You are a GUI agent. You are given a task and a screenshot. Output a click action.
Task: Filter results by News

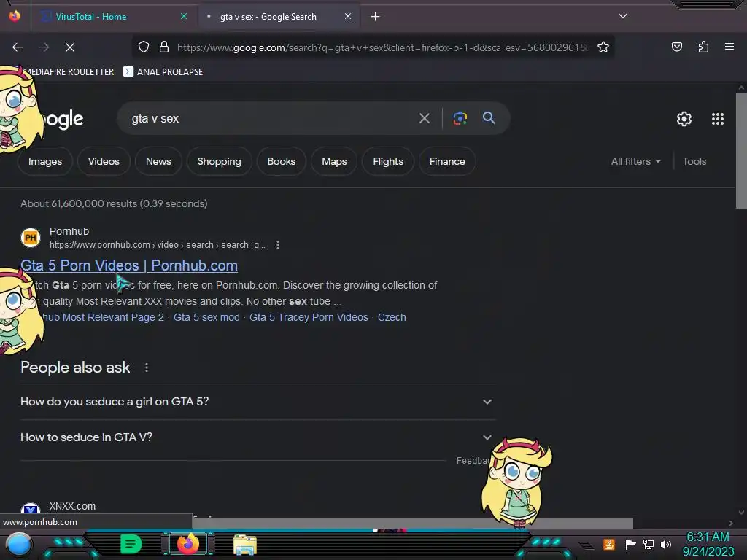pyautogui.click(x=158, y=161)
